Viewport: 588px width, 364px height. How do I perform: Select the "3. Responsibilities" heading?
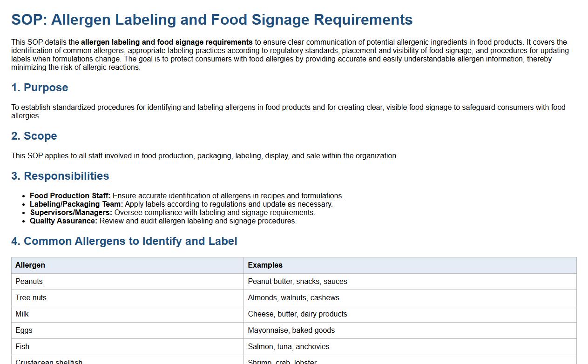click(60, 176)
